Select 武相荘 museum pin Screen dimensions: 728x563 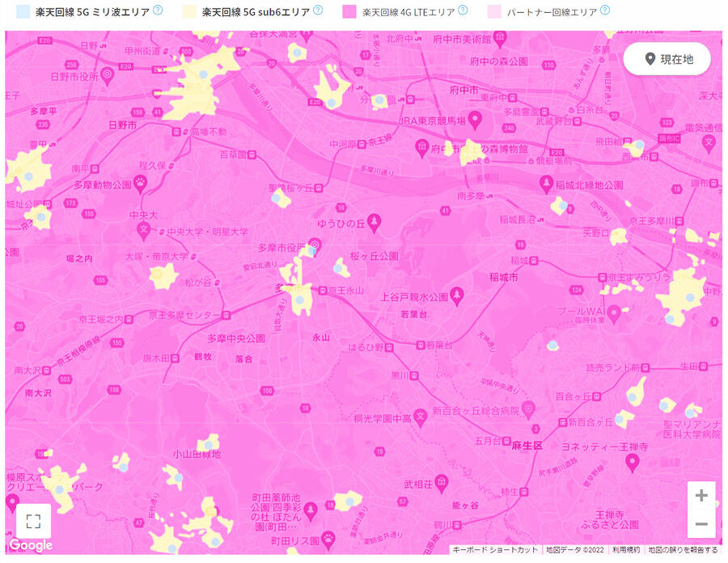click(442, 484)
